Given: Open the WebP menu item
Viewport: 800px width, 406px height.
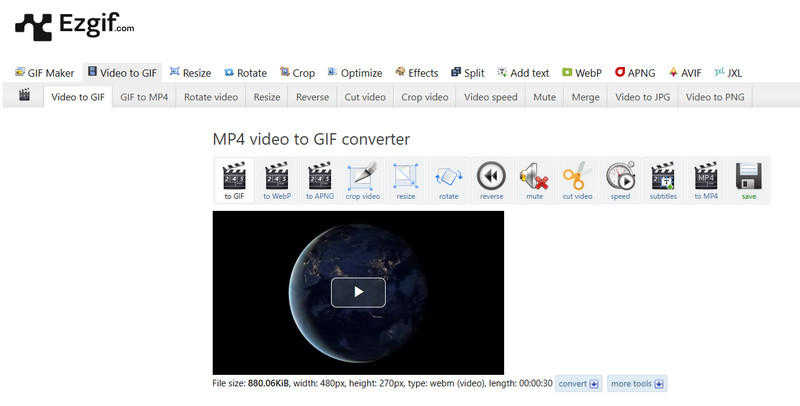Looking at the screenshot, I should pyautogui.click(x=582, y=73).
